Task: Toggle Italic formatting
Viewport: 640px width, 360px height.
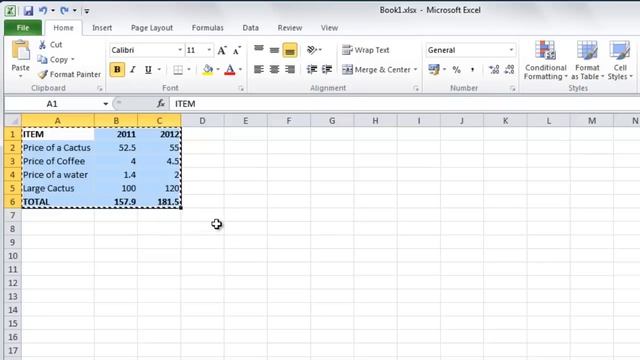Action: 133,70
